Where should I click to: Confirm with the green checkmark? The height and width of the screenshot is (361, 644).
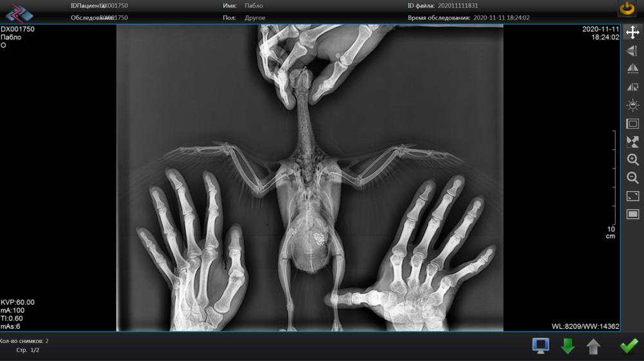629,346
